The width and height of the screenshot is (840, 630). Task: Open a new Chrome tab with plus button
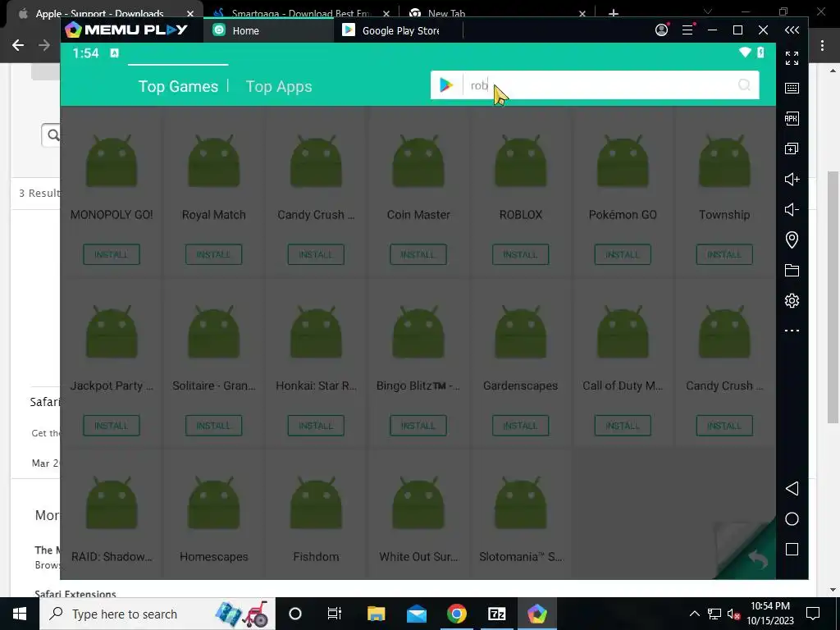(614, 13)
